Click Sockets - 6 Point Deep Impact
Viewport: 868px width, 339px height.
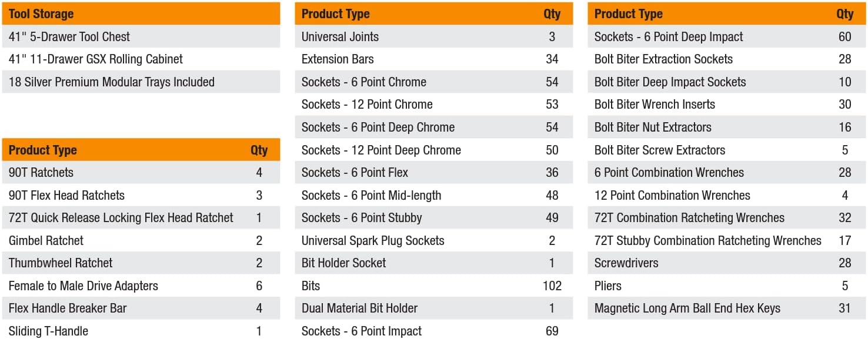pyautogui.click(x=669, y=36)
